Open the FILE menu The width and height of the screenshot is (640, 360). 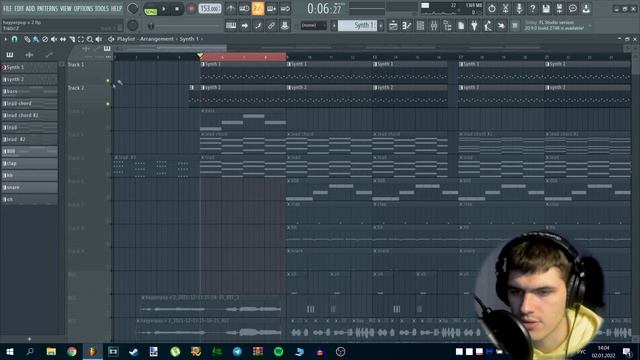pos(7,8)
